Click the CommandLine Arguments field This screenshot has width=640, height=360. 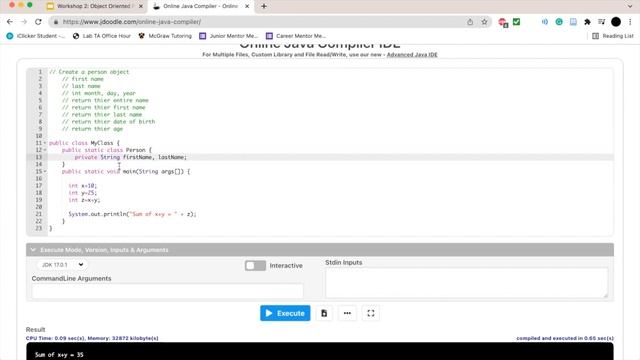167,291
